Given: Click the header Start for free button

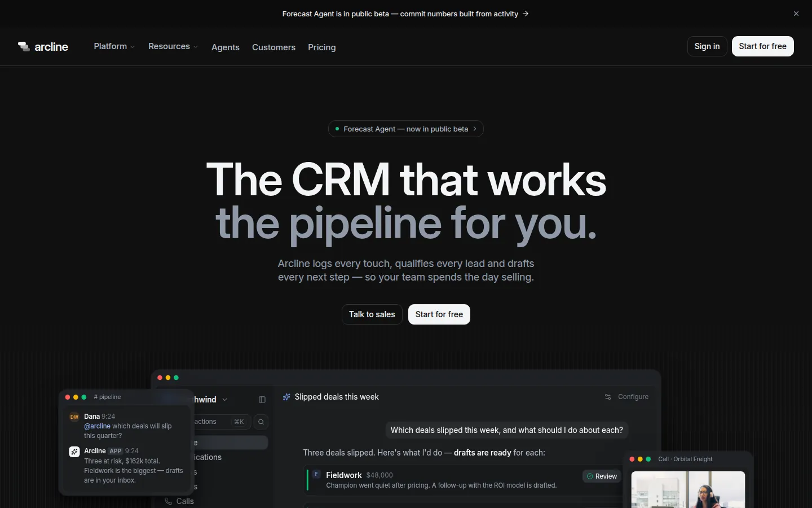Looking at the screenshot, I should pos(762,46).
